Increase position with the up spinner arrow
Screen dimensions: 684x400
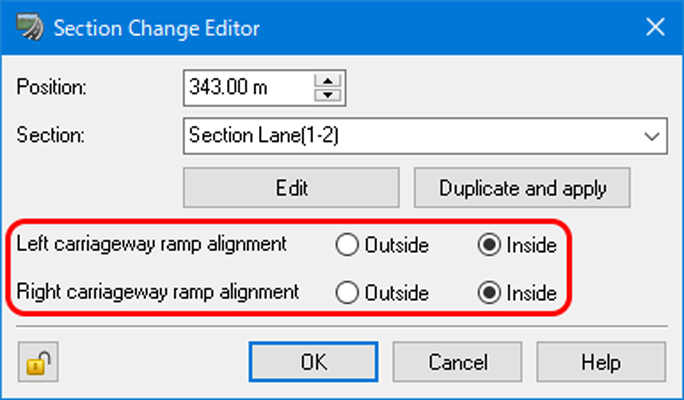click(x=328, y=81)
